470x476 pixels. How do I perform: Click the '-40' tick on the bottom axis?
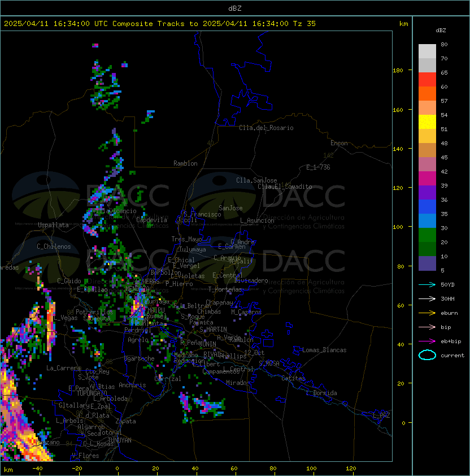(x=37, y=469)
